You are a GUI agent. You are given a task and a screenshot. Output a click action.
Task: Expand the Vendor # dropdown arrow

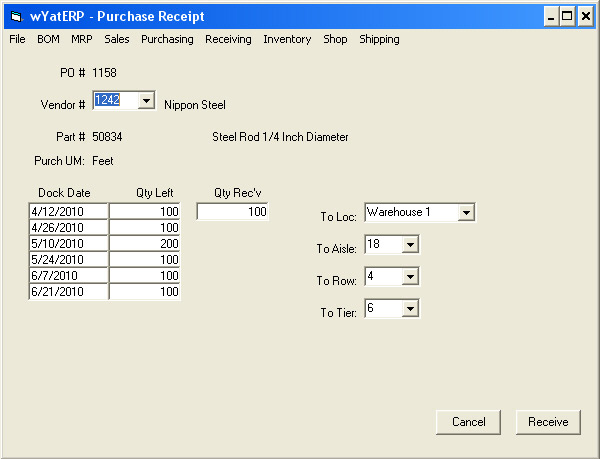pyautogui.click(x=146, y=101)
